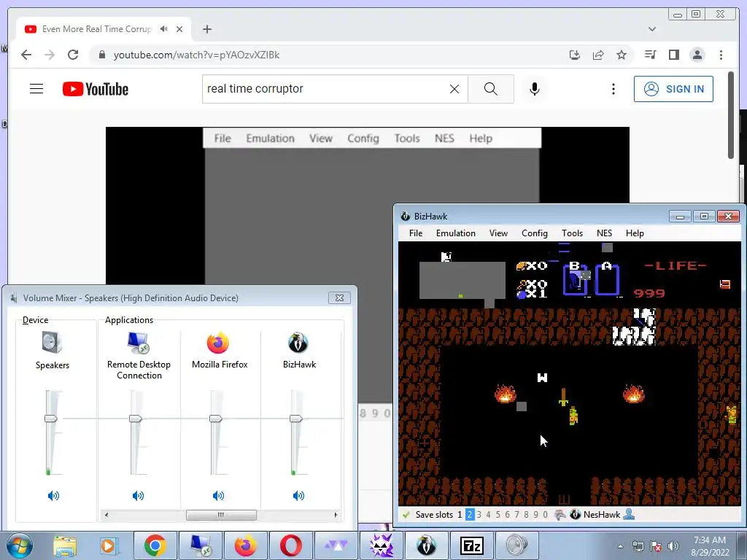Open the File menu in BizHawk
The image size is (747, 560).
(415, 233)
